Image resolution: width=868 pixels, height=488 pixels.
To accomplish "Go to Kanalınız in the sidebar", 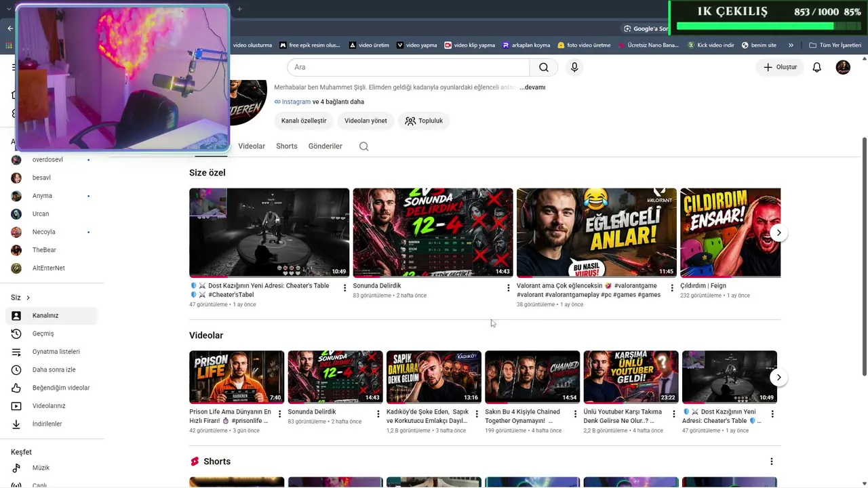I will pos(52,315).
